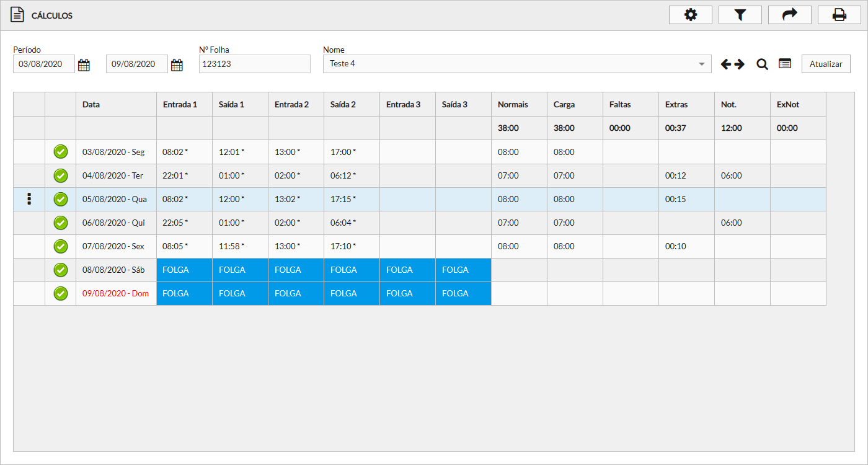Click the magnifier search icon
Screen dimensions: 868x465
click(762, 64)
